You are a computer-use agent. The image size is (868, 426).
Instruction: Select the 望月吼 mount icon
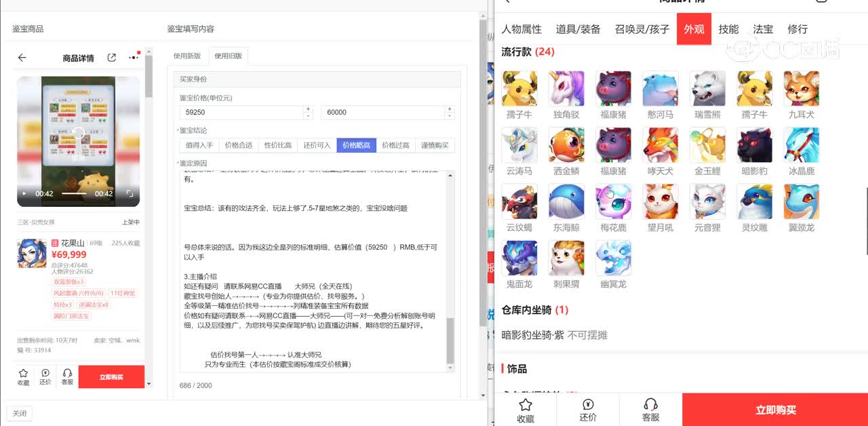tap(660, 201)
